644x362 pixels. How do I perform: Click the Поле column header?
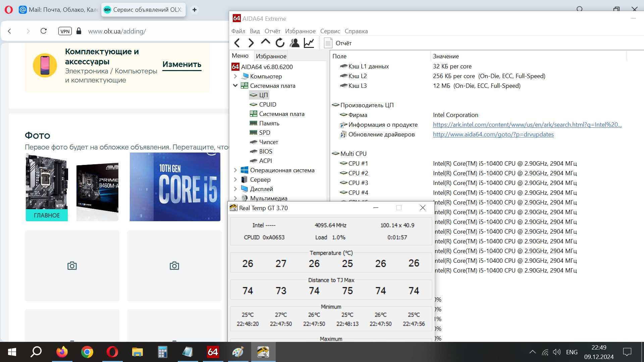coord(380,56)
